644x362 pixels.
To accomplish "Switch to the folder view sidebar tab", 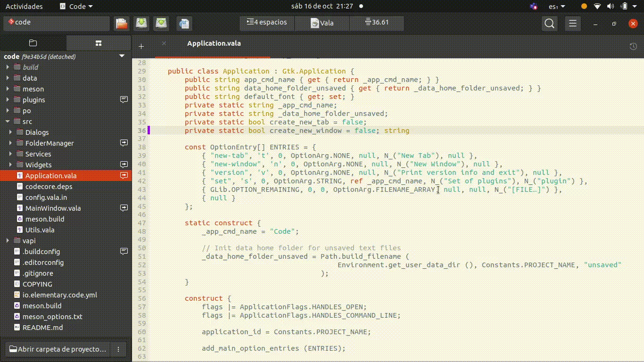I will 33,43.
